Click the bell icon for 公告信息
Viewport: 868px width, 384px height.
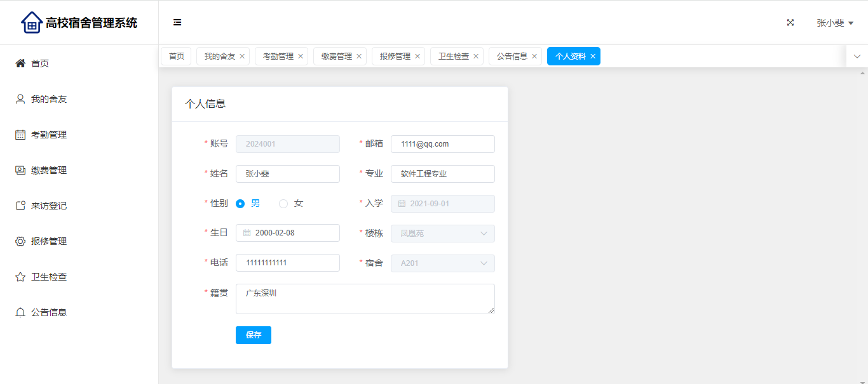click(x=20, y=312)
